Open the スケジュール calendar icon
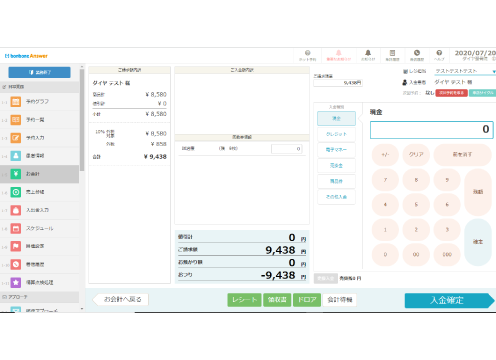496x360 pixels. point(16,228)
